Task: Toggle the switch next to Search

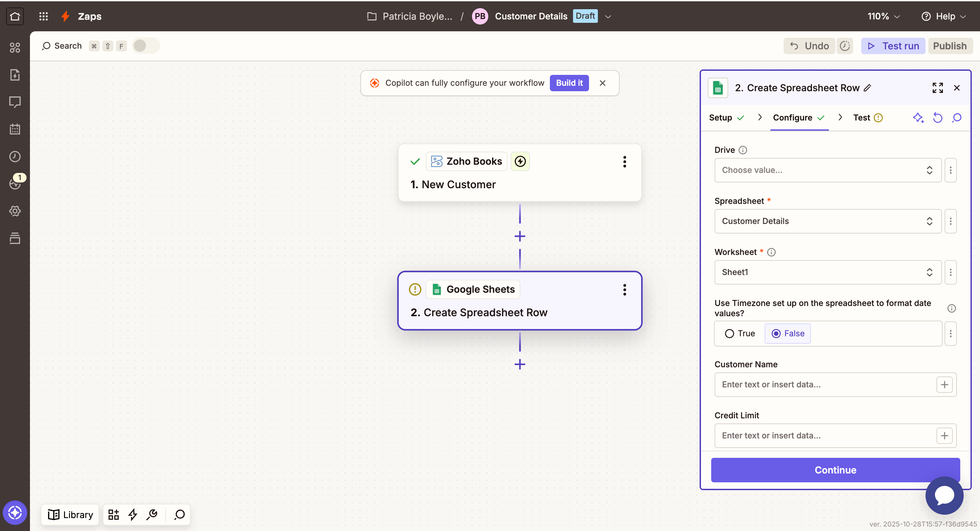Action: point(146,46)
